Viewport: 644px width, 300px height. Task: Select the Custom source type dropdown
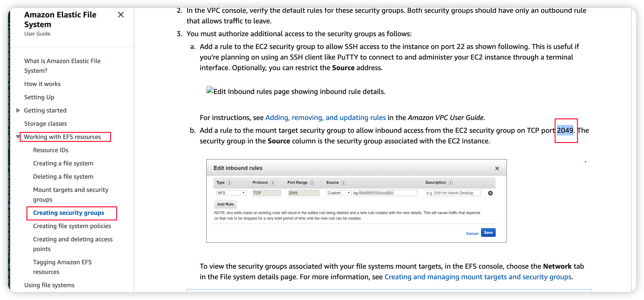click(338, 192)
